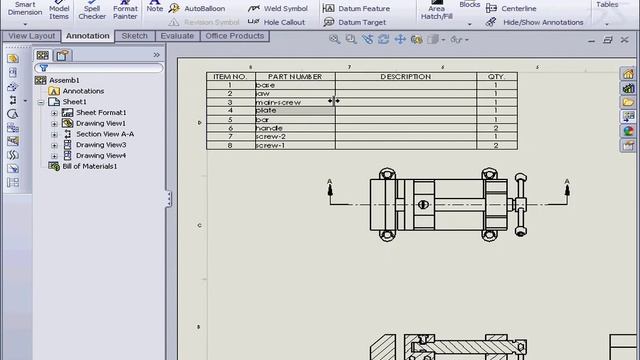Switch to the Annotation tab
Screen dimensions: 640x360
[x=88, y=36]
